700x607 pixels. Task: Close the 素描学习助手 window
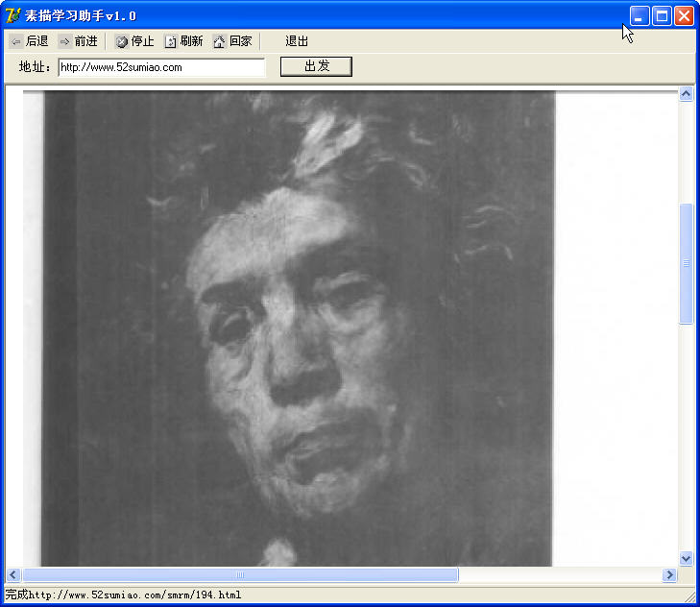pos(684,16)
